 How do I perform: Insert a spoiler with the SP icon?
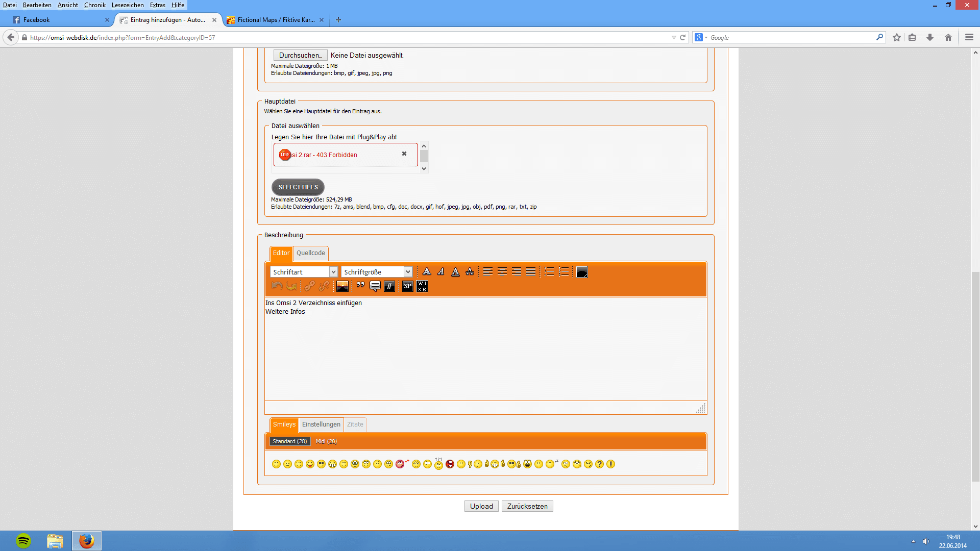(x=407, y=286)
